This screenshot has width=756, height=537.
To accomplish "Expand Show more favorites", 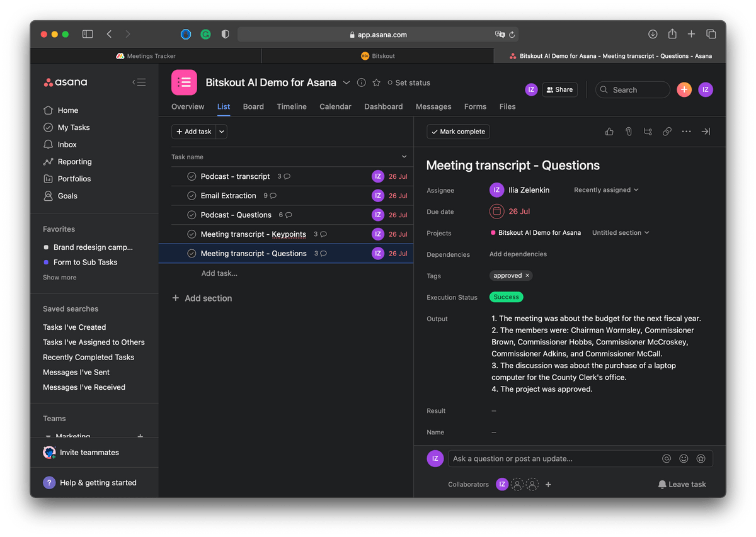I will pos(60,278).
